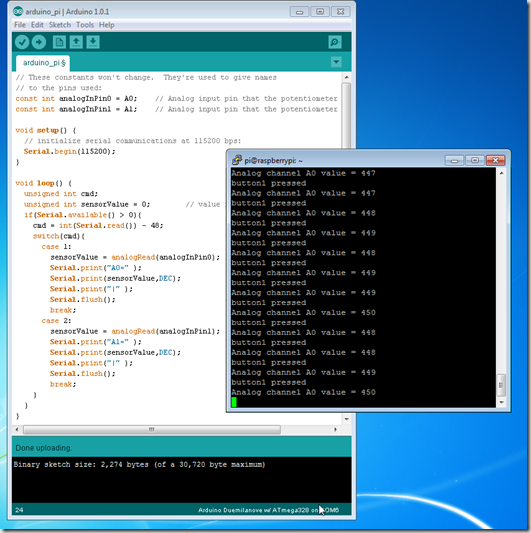
Task: Click the 'switch(cmd){' line
Action: pyautogui.click(x=59, y=236)
